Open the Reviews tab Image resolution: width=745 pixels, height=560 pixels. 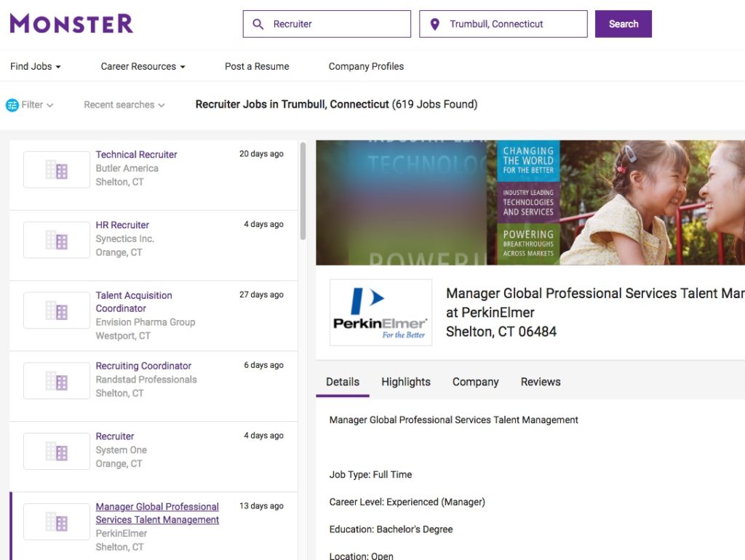click(541, 382)
